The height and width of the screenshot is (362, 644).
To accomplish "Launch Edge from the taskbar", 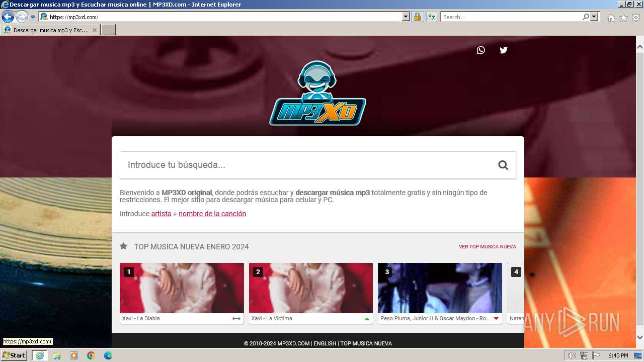I will tap(108, 355).
